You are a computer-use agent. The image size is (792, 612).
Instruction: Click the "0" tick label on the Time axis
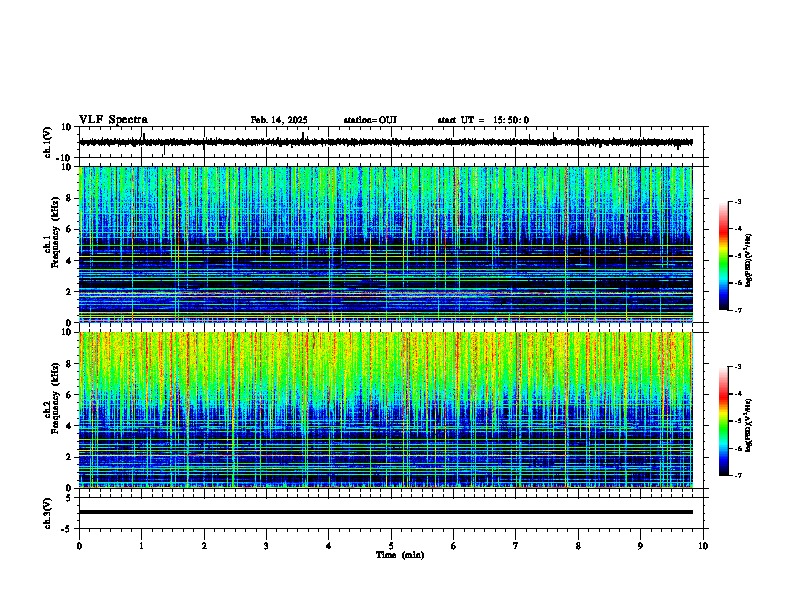[x=79, y=545]
